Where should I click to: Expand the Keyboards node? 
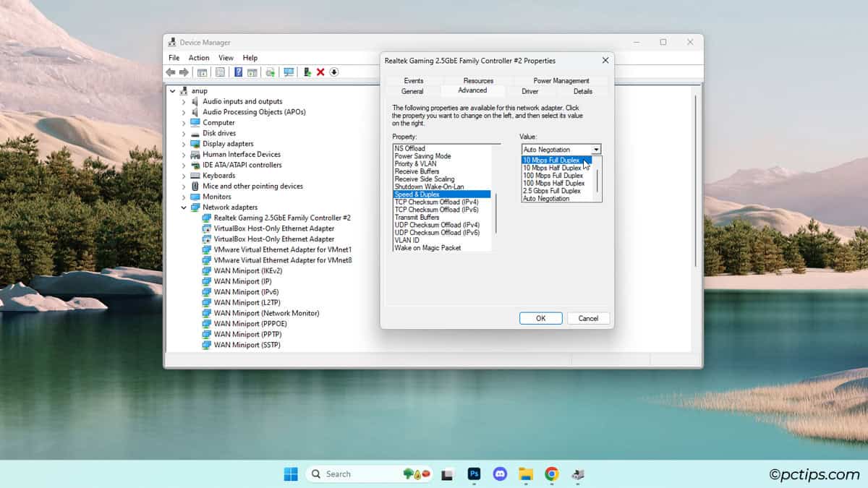pos(184,176)
